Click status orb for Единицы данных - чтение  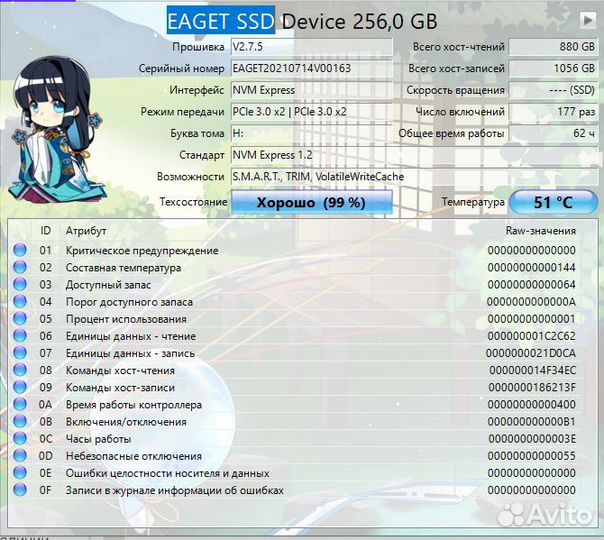pyautogui.click(x=20, y=335)
